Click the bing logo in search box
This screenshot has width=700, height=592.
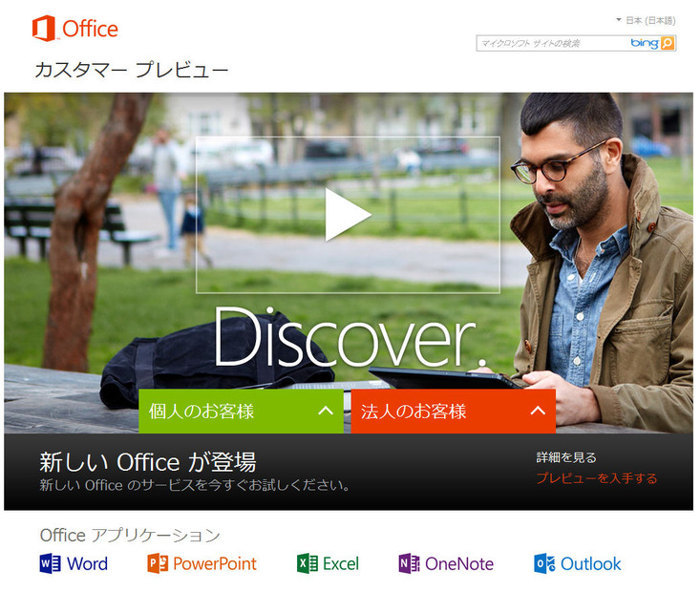coord(645,43)
